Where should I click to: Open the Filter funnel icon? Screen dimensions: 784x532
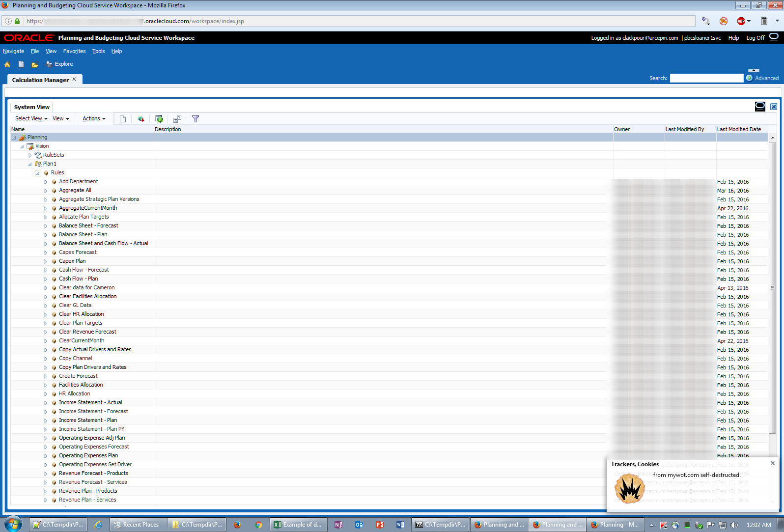(196, 119)
